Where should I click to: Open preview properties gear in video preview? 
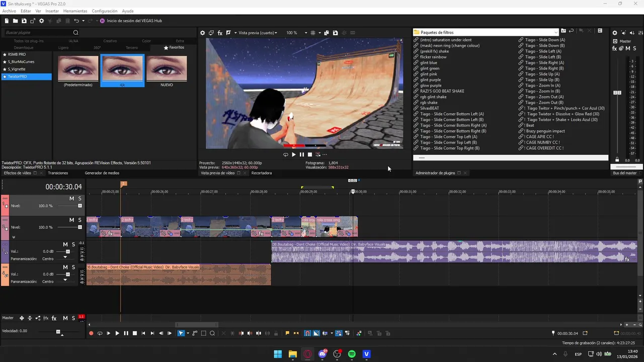(x=203, y=33)
